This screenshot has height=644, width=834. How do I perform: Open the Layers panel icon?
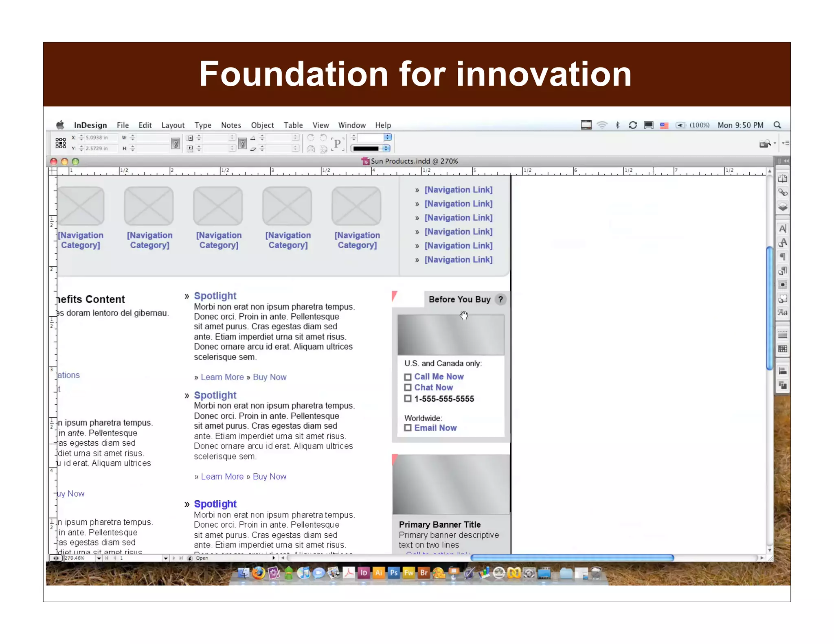782,206
